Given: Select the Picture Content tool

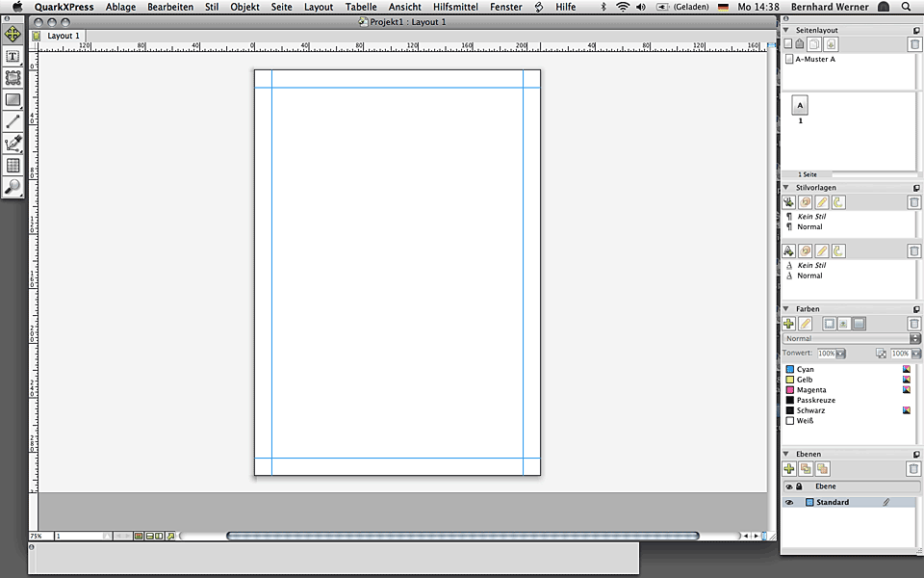Looking at the screenshot, I should [13, 78].
